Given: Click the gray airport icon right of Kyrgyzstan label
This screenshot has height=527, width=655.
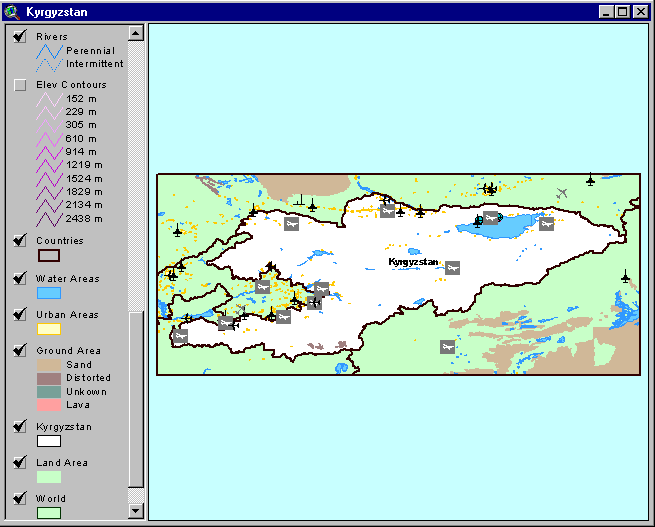Looking at the screenshot, I should (452, 268).
